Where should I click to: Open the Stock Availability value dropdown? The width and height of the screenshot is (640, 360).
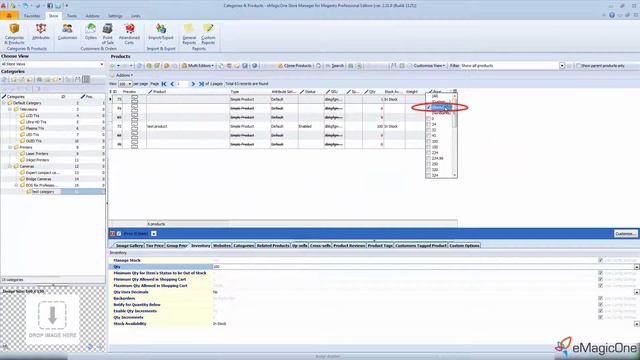[x=637, y=324]
